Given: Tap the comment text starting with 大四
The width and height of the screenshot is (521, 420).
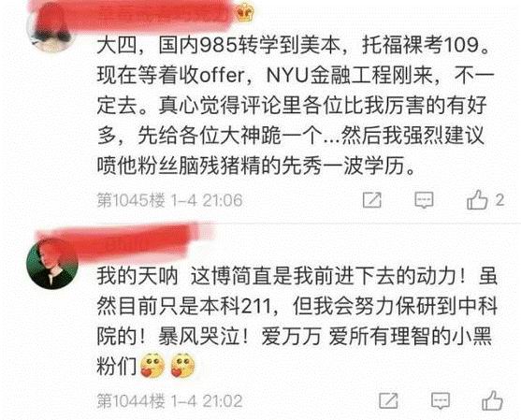Looking at the screenshot, I should point(294,106).
